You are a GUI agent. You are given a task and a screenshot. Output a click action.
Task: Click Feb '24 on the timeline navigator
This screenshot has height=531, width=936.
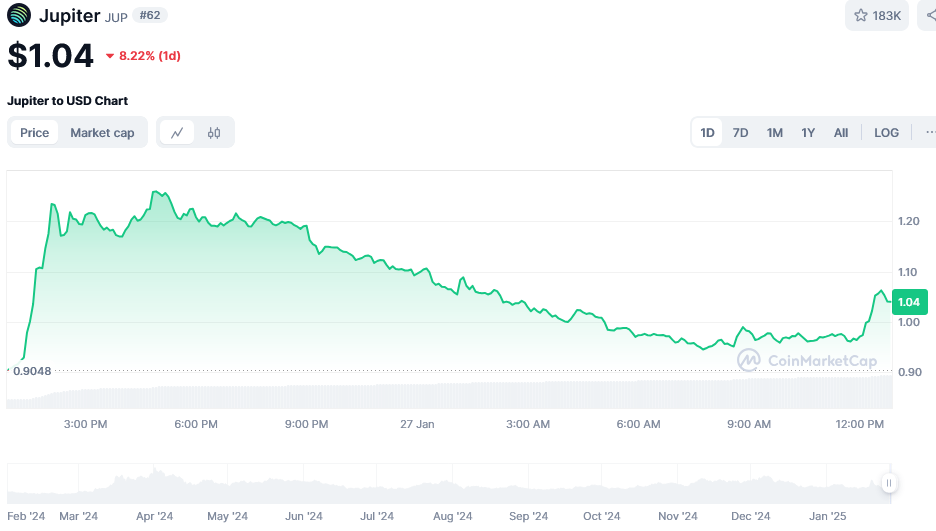point(26,516)
